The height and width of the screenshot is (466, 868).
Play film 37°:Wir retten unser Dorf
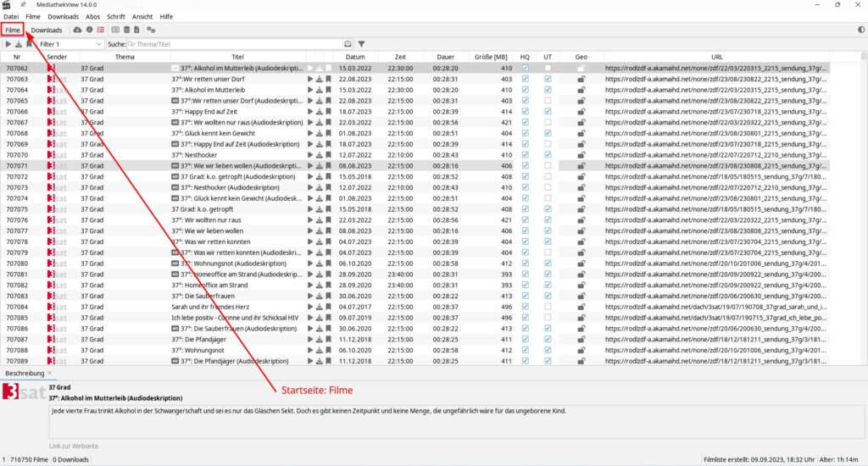(x=310, y=79)
